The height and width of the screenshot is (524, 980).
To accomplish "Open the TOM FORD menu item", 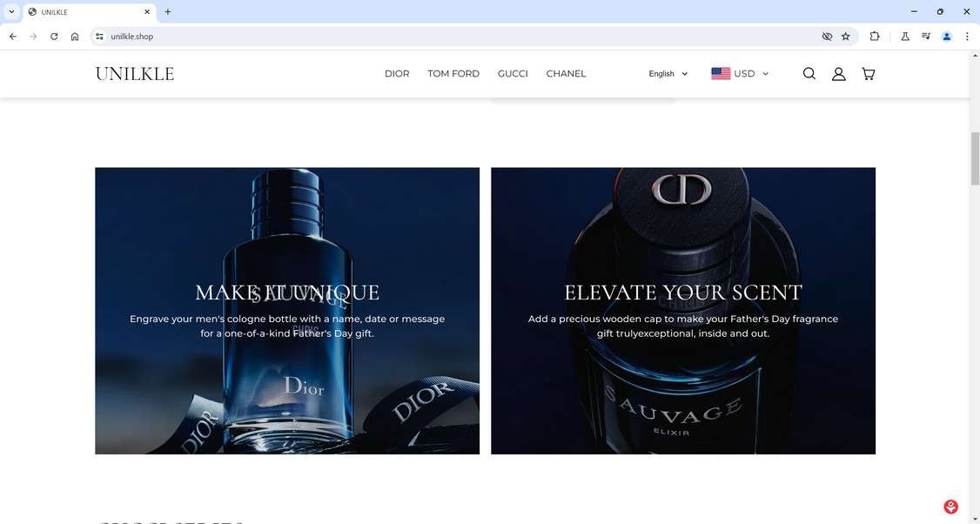I will click(x=453, y=74).
